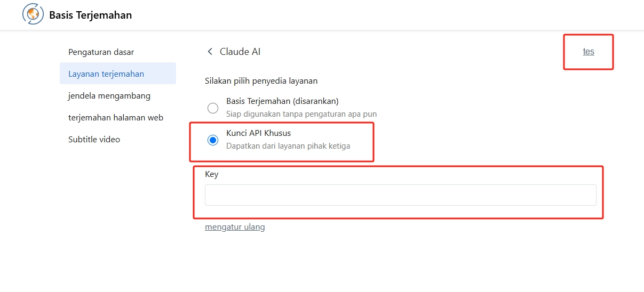The width and height of the screenshot is (644, 292).
Task: Click the Basis Terjemahan globe logo
Action: point(33,14)
